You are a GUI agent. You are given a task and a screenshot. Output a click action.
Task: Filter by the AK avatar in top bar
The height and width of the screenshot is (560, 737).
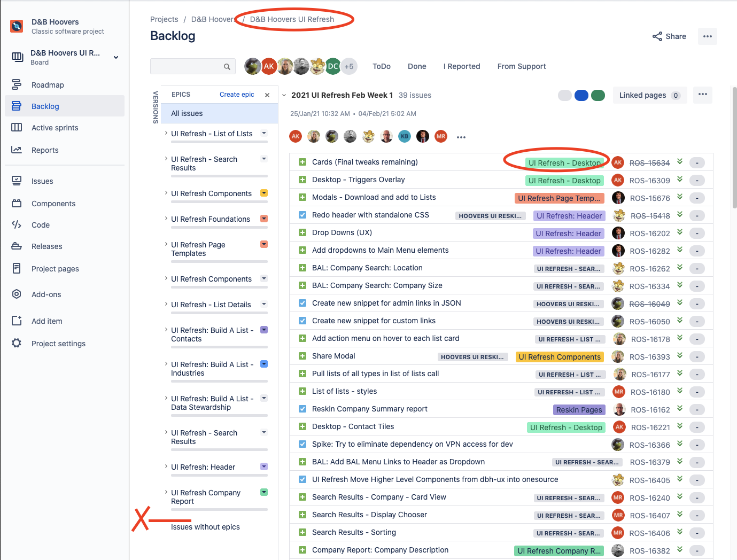point(269,66)
